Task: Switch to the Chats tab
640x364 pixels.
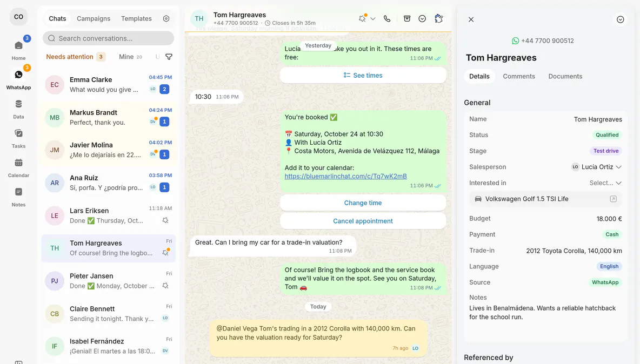Action: tap(57, 18)
